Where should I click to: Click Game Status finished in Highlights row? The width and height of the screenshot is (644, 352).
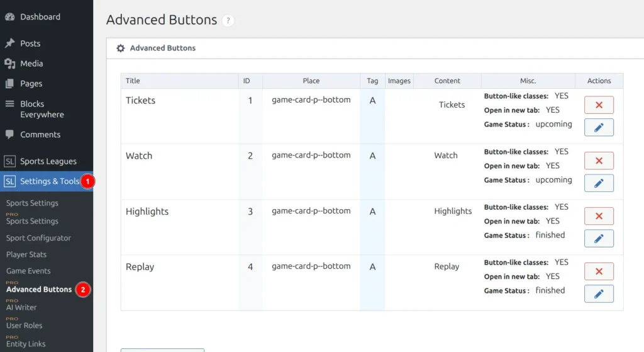pyautogui.click(x=525, y=236)
